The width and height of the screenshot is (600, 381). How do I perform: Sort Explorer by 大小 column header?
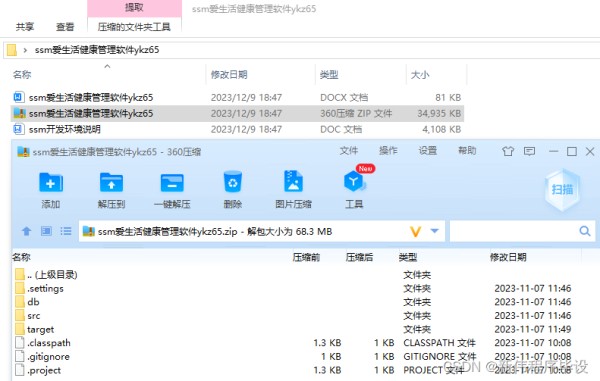click(420, 75)
